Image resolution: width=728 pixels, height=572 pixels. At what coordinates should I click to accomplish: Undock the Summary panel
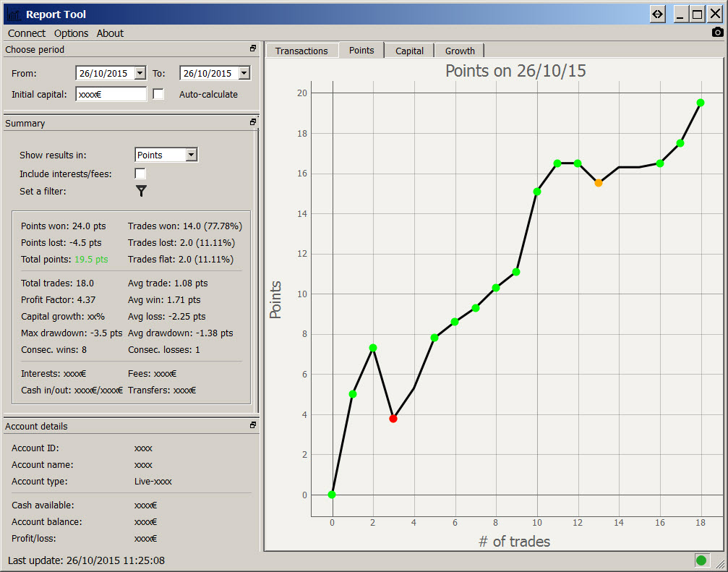point(253,123)
